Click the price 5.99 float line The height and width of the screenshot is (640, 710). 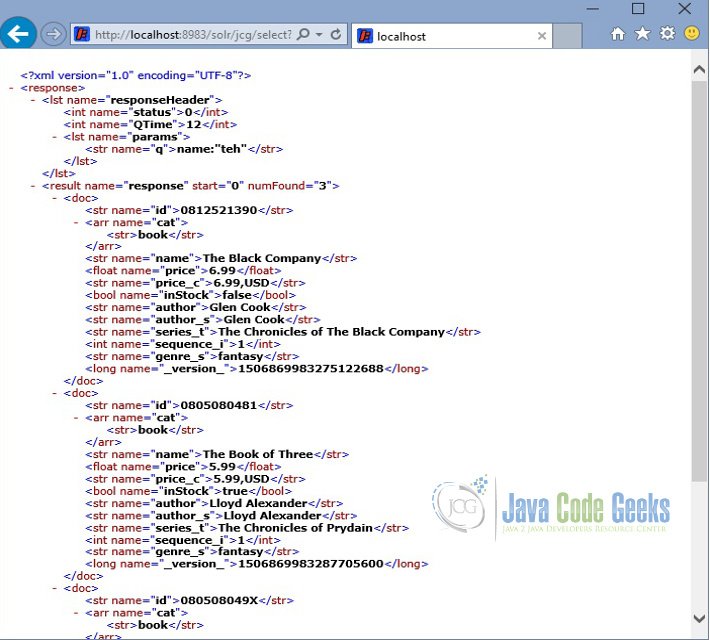coord(183,467)
